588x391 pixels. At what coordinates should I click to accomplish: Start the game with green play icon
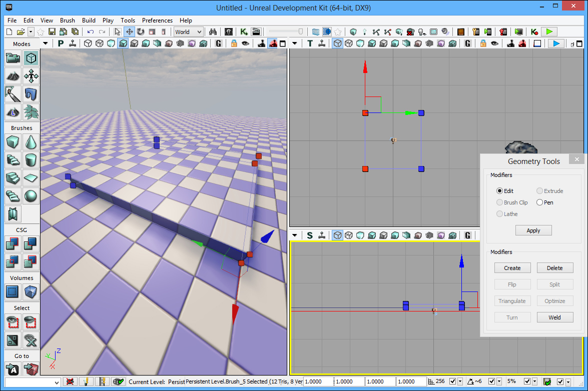pos(549,31)
